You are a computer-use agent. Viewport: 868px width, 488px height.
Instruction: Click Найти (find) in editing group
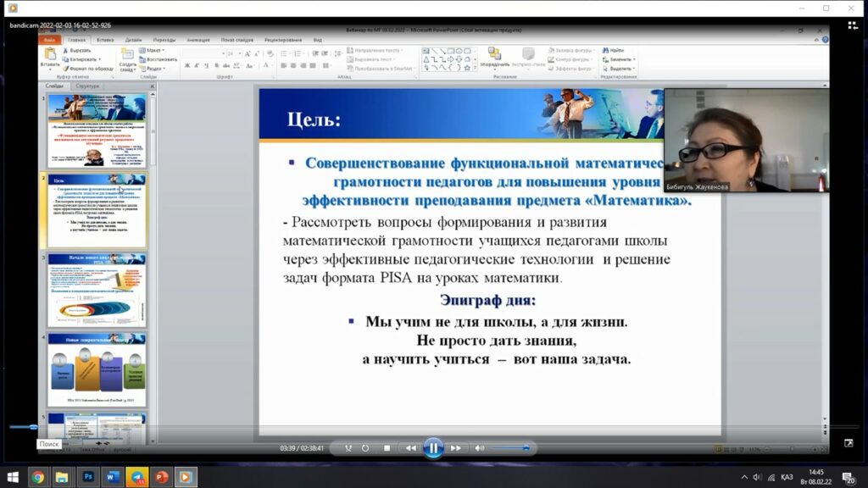click(613, 50)
